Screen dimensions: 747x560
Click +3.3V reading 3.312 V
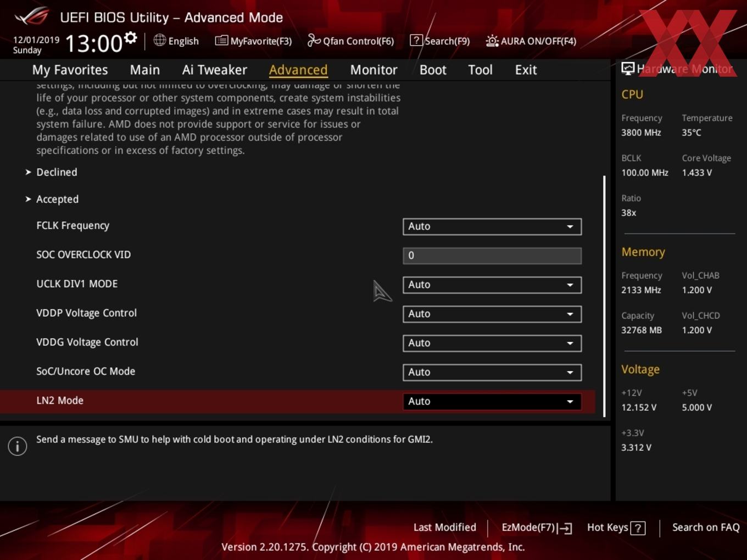pos(636,447)
